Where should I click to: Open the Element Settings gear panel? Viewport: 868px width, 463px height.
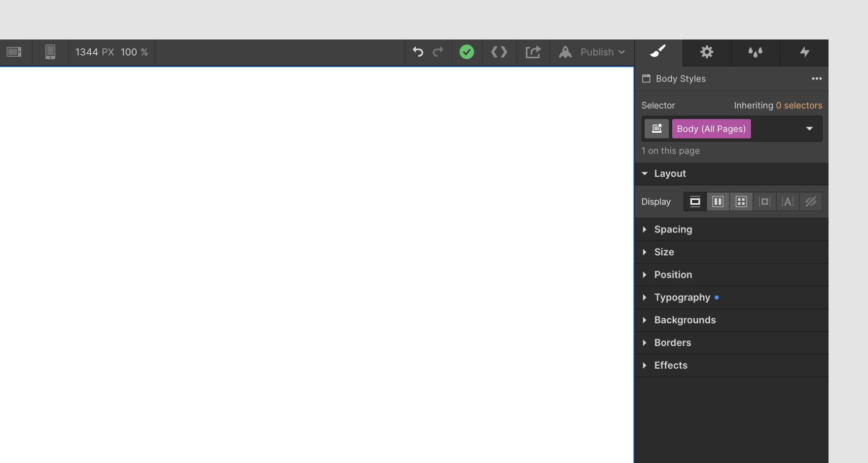coord(706,52)
